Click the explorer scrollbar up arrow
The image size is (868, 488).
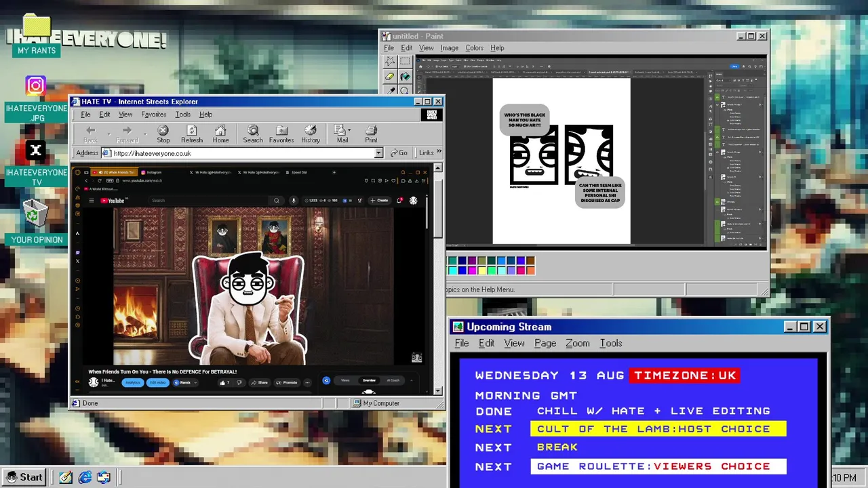click(x=438, y=168)
